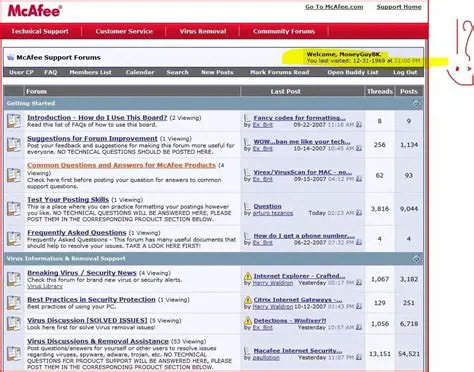Image resolution: width=474 pixels, height=372 pixels.
Task: Click warning icon next to Internet Explorer - Crafted
Action: click(248, 276)
